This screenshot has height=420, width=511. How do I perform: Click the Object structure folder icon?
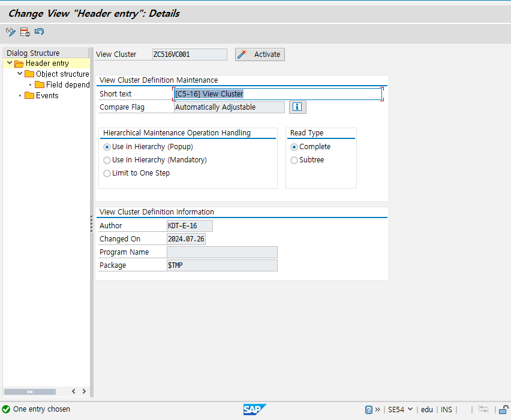(29, 74)
